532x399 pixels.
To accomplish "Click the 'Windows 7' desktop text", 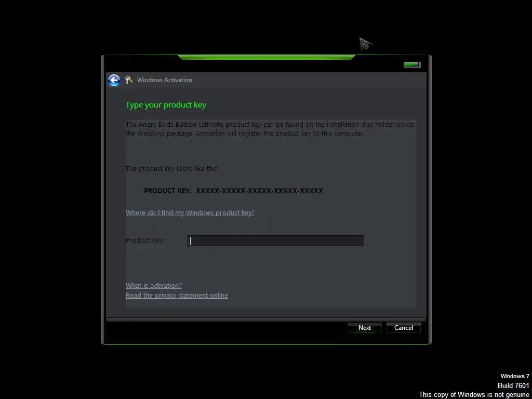I will click(x=515, y=376).
